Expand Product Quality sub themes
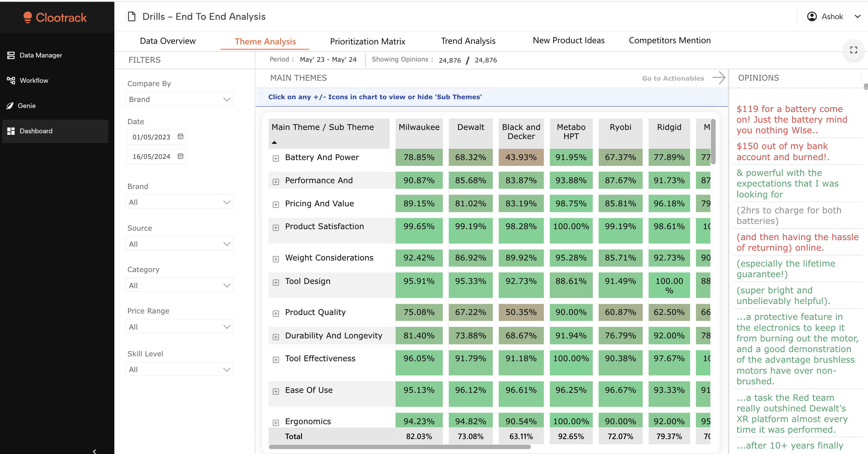Viewport: 868px width, 454px height. point(276,313)
